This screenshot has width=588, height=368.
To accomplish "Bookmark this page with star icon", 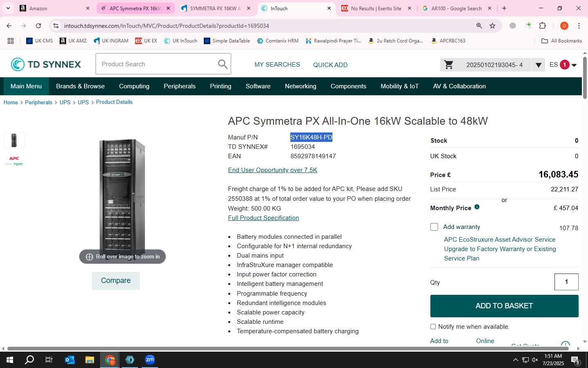I will pos(492,26).
